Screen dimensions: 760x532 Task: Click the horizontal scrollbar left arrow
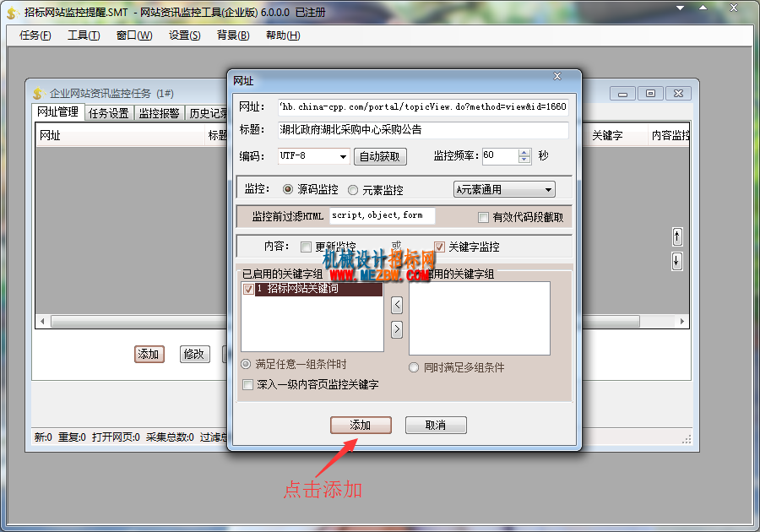click(43, 321)
